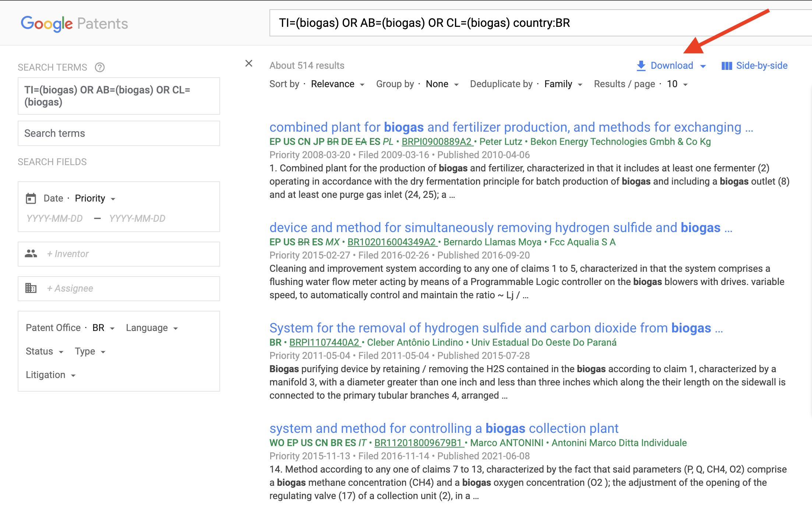
Task: Open the Patent Office BR dropdown
Action: coord(103,328)
